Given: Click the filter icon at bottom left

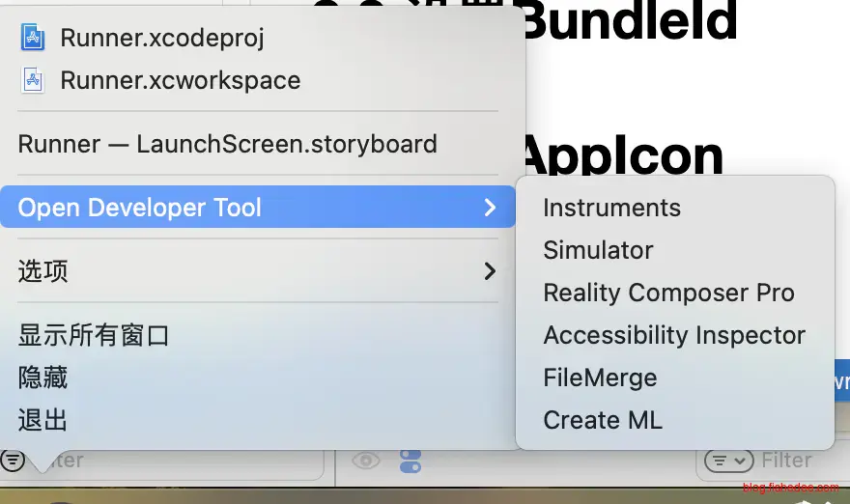Looking at the screenshot, I should click(x=13, y=461).
